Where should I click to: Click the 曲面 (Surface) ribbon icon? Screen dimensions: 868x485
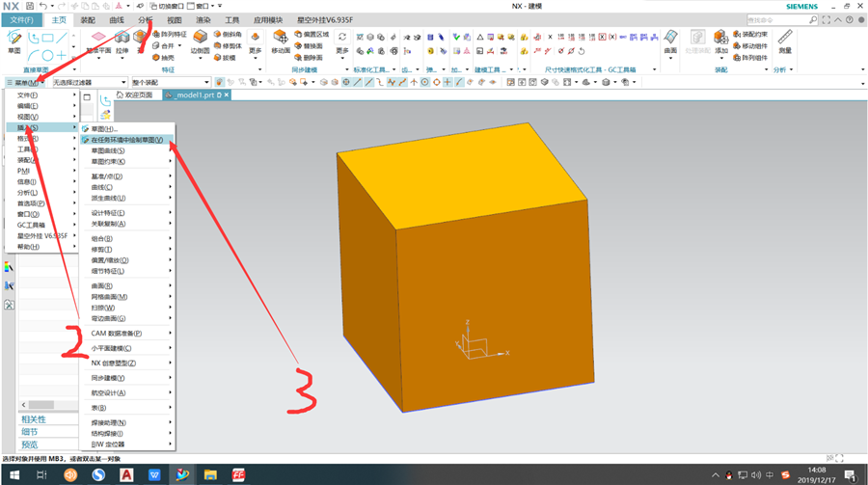coord(670,39)
